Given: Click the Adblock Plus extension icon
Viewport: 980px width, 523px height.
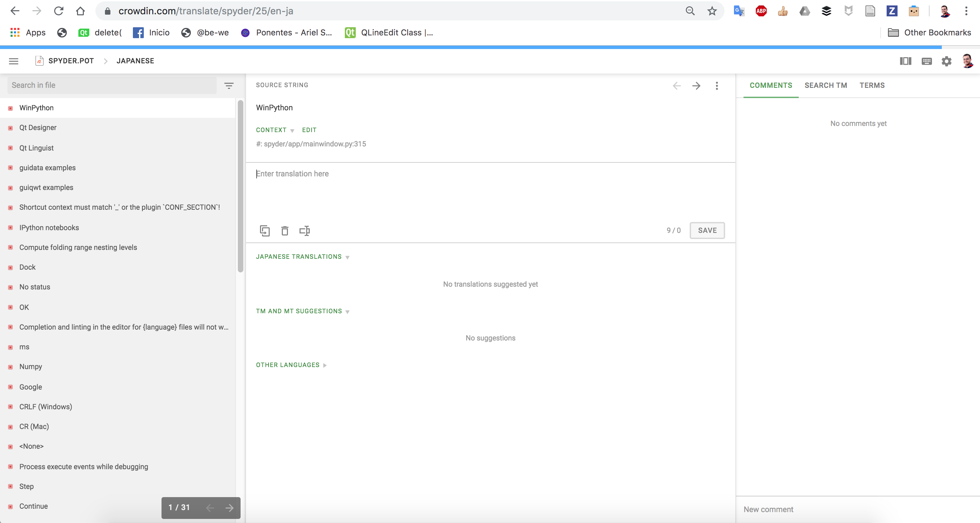Looking at the screenshot, I should click(761, 11).
